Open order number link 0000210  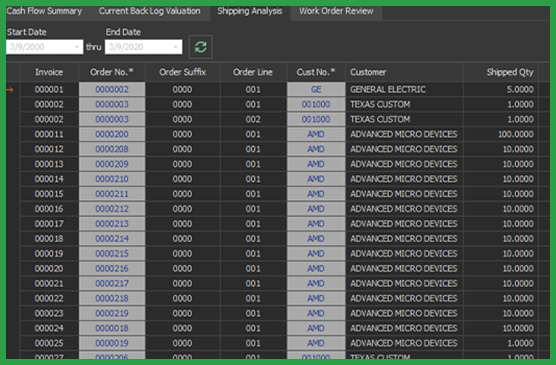[112, 179]
